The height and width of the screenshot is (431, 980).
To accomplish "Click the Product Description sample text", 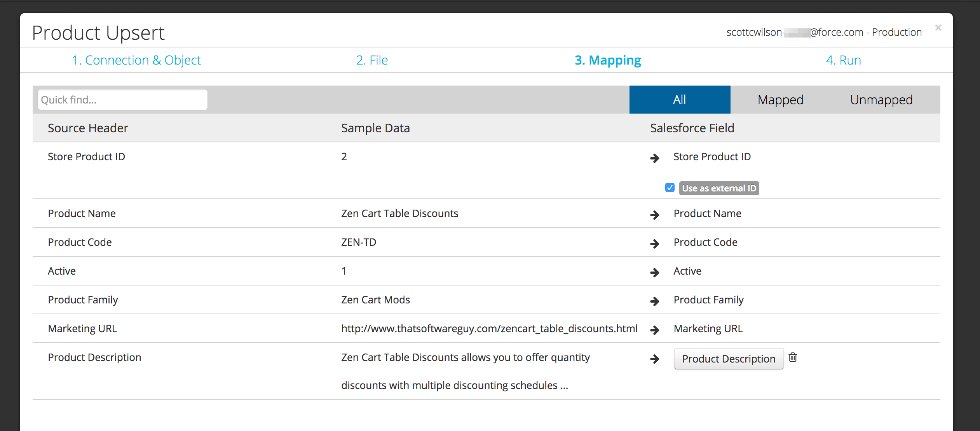I will point(465,371).
